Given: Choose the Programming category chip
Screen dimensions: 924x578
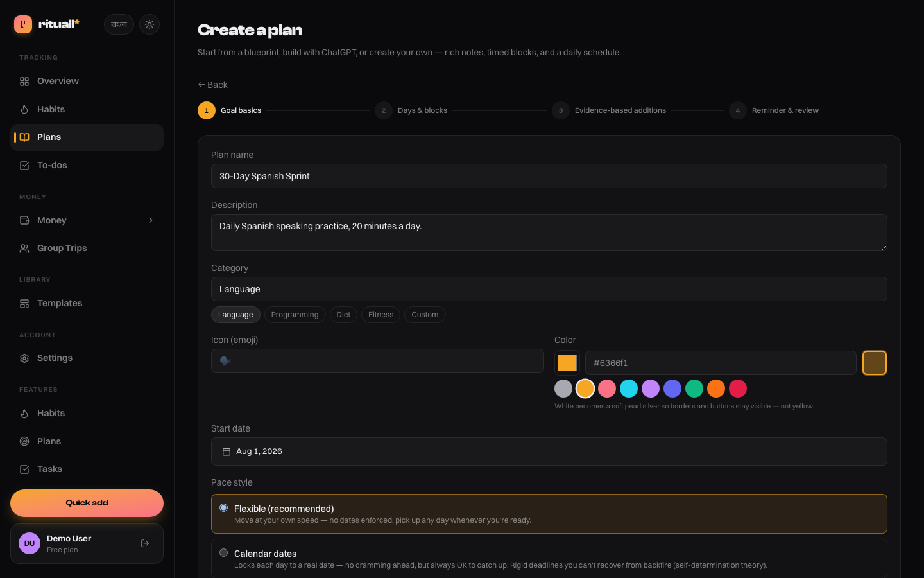Looking at the screenshot, I should (295, 315).
